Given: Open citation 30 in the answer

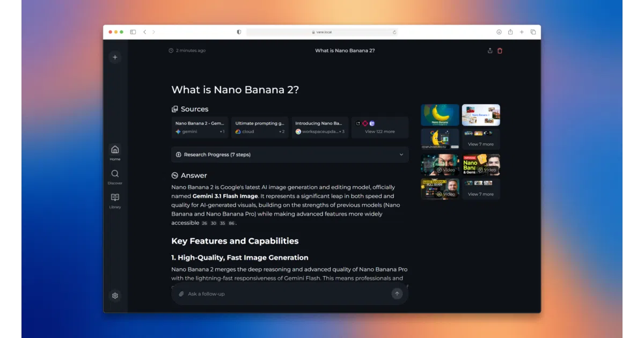Looking at the screenshot, I should click(214, 223).
